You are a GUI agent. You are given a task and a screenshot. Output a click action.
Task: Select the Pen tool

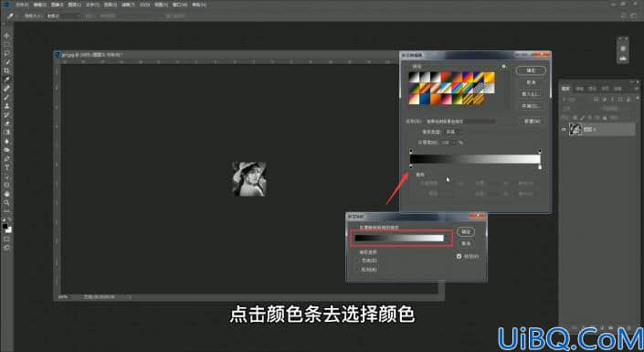click(x=6, y=159)
